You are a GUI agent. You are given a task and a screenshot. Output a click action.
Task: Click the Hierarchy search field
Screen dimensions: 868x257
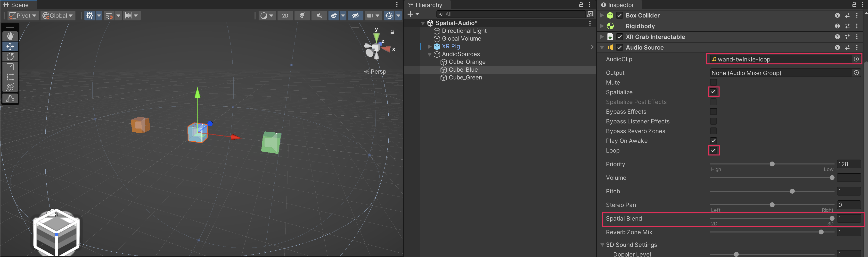click(x=512, y=14)
